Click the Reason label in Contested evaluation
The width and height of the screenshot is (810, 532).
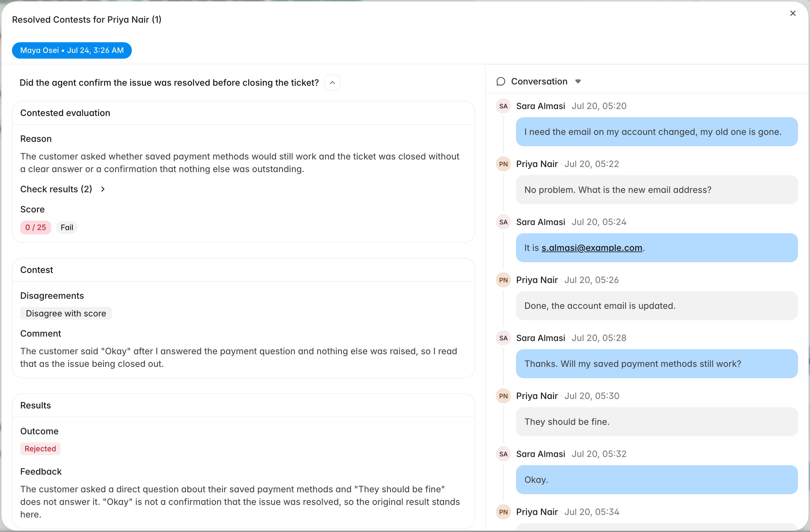pyautogui.click(x=36, y=139)
